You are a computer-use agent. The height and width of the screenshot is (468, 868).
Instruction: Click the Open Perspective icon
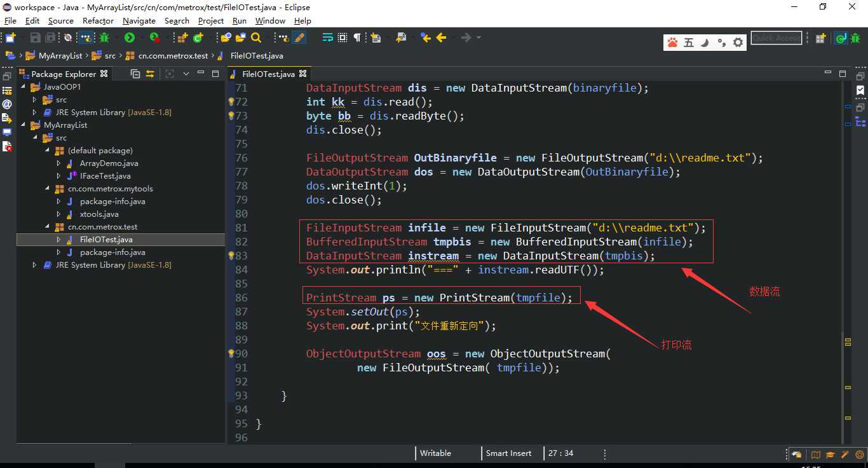coord(820,39)
